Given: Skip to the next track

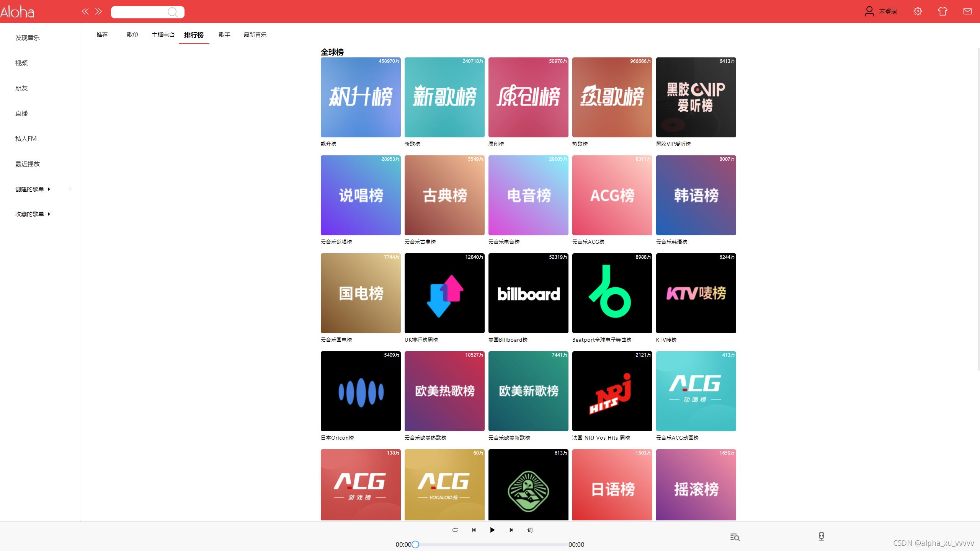Looking at the screenshot, I should point(511,530).
